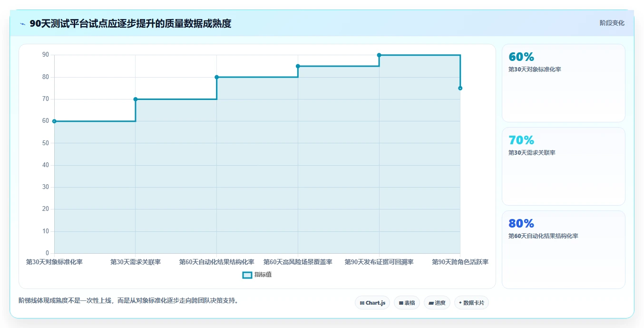The image size is (644, 328).
Task: Click the x-axis label 第90天发布证据可回溯率
Action: coord(379,262)
